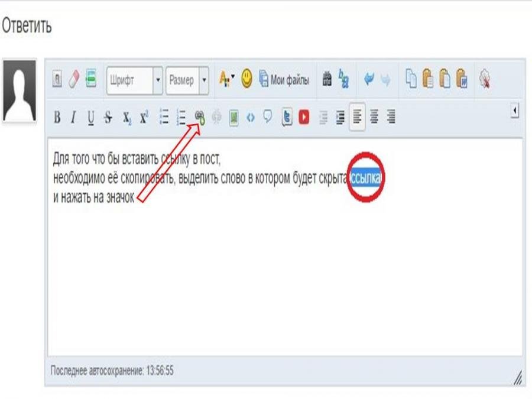
Task: Toggle italic formatting
Action: [73, 118]
